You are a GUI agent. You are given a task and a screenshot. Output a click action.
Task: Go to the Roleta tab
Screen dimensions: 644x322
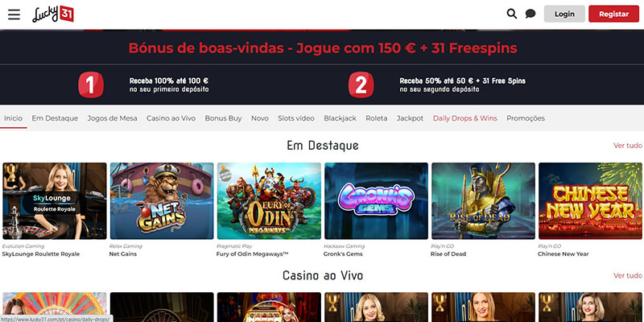(376, 118)
